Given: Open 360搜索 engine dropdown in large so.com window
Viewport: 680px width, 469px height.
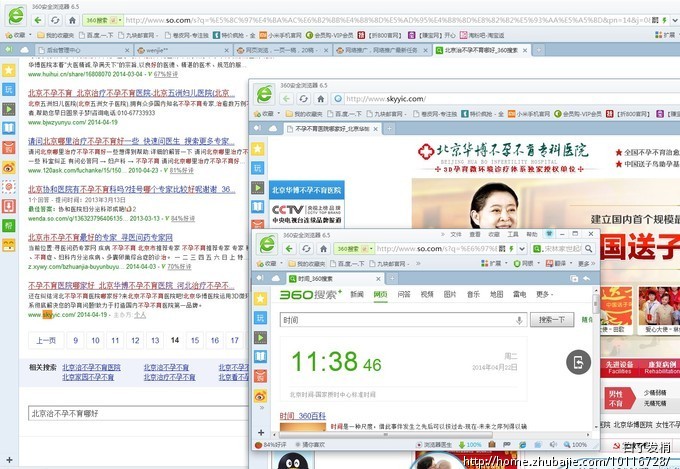Looking at the screenshot, I should tap(120, 20).
